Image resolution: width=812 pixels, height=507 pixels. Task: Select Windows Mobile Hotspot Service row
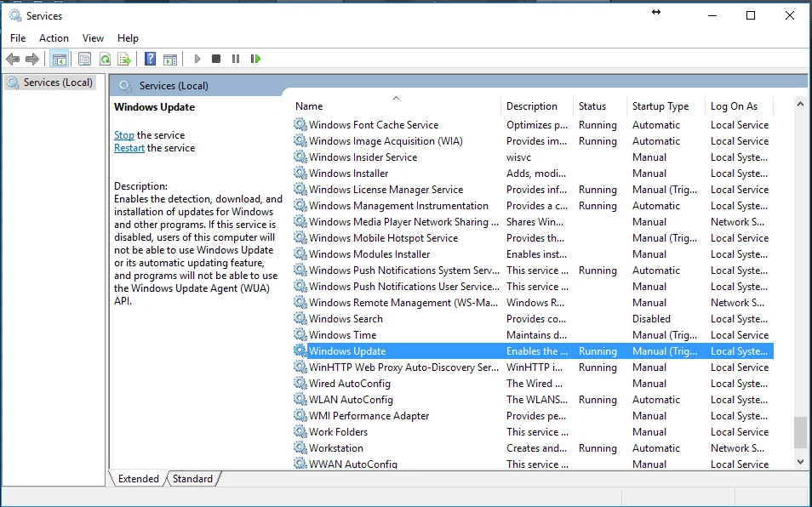click(x=533, y=238)
